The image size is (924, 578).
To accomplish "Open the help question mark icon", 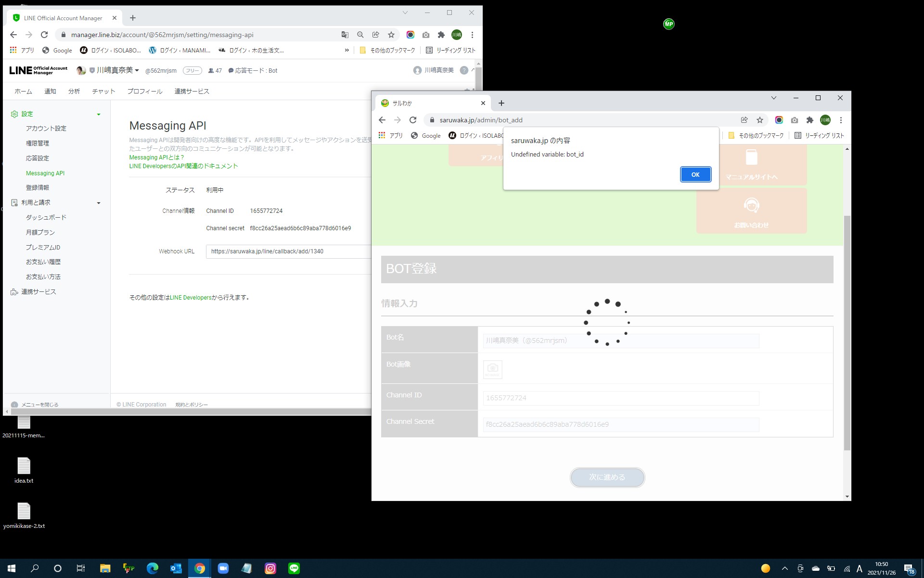I will 464,70.
